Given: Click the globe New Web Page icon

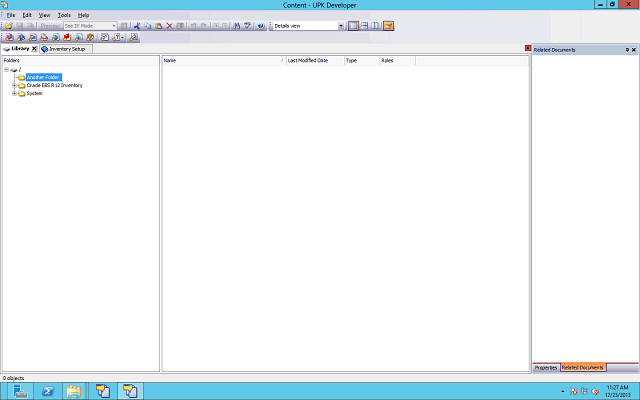Looking at the screenshot, I should (56, 38).
